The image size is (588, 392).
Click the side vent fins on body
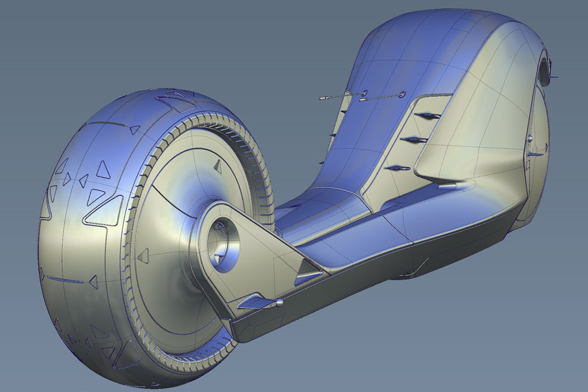point(417,140)
